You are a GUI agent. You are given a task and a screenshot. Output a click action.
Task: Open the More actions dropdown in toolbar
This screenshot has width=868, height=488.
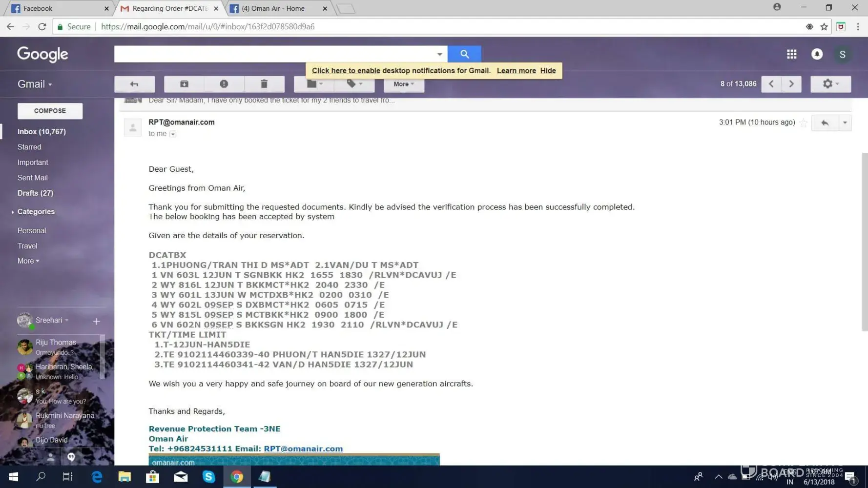(403, 84)
